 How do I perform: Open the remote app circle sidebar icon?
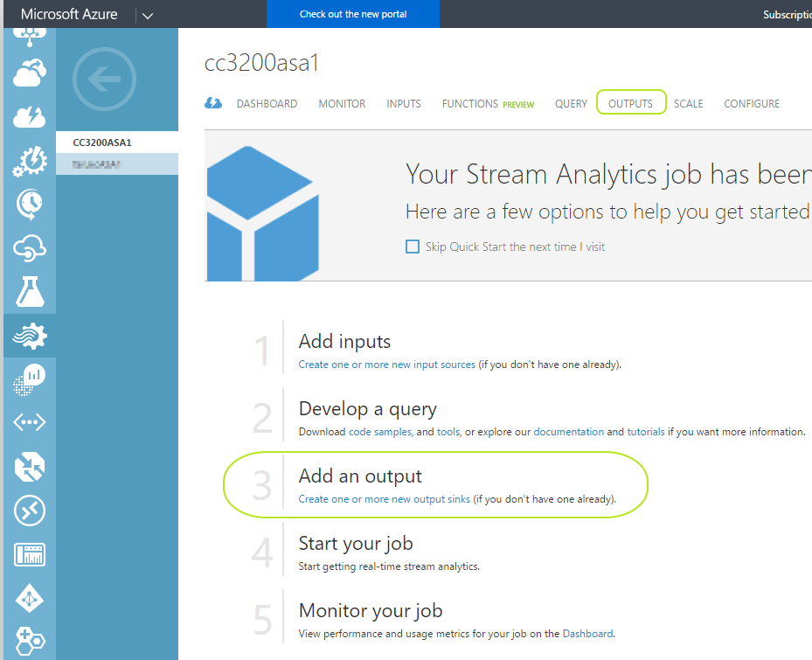pos(30,511)
